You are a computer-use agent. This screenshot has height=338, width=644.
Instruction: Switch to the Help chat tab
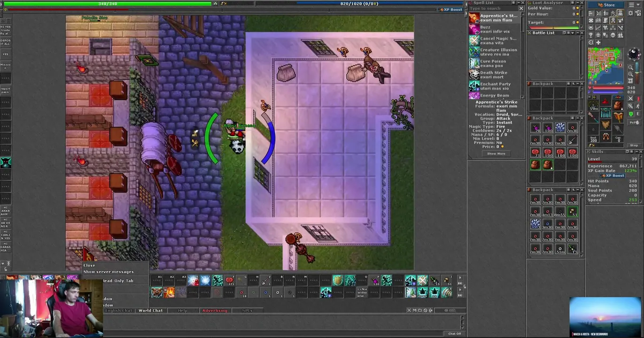(x=182, y=311)
